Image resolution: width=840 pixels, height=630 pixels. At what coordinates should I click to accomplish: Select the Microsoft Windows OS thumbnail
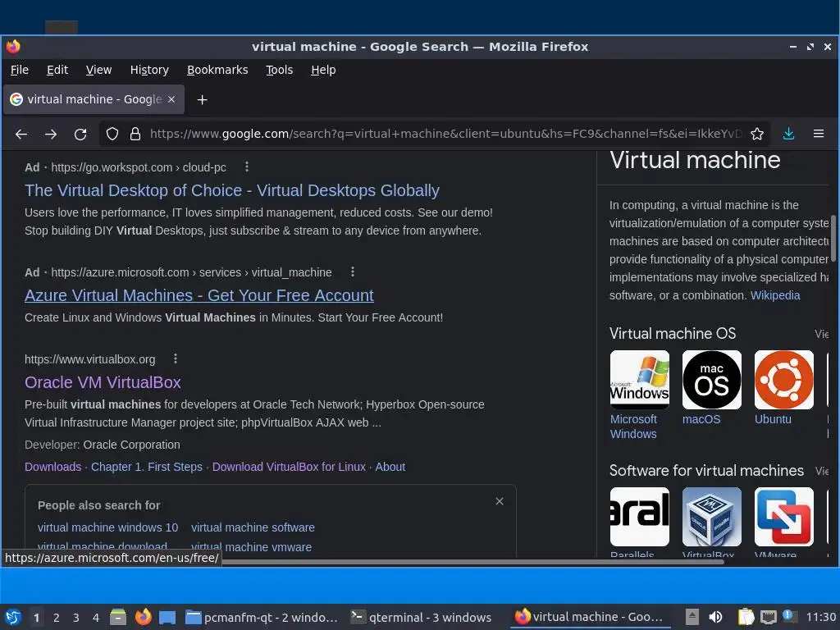(x=640, y=380)
